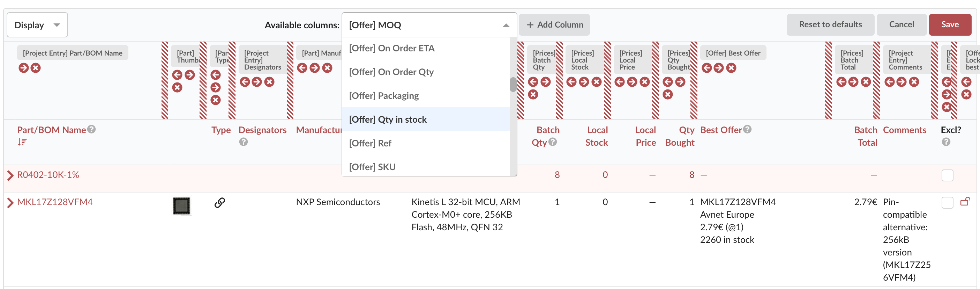Screen dimensions: 980x289
Task: Remove the Prices Local Price column
Action: (644, 81)
